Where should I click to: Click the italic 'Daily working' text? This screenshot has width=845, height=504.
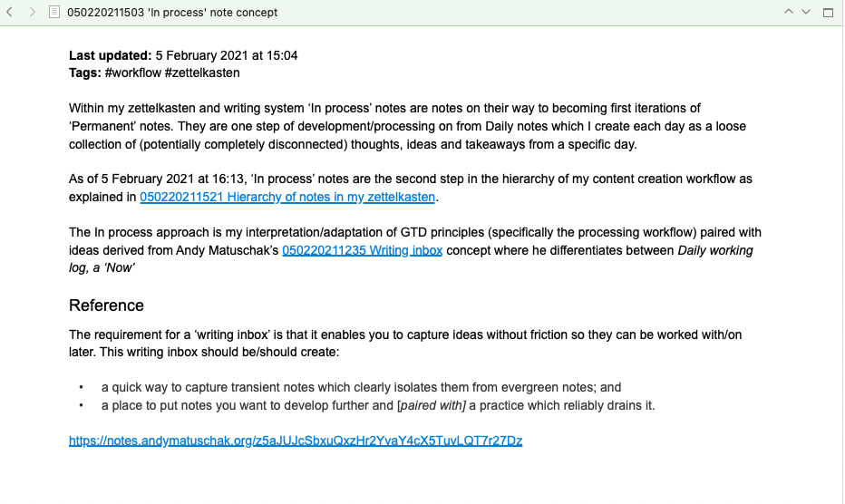(715, 251)
